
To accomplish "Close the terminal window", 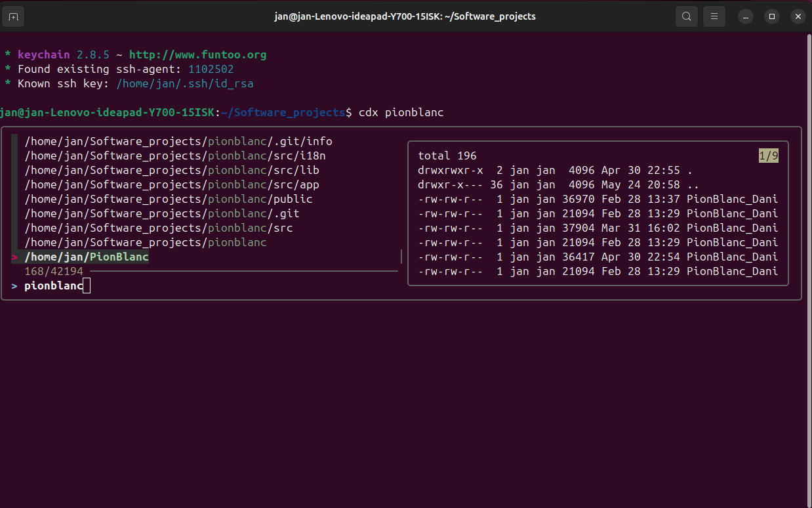I will [x=798, y=16].
